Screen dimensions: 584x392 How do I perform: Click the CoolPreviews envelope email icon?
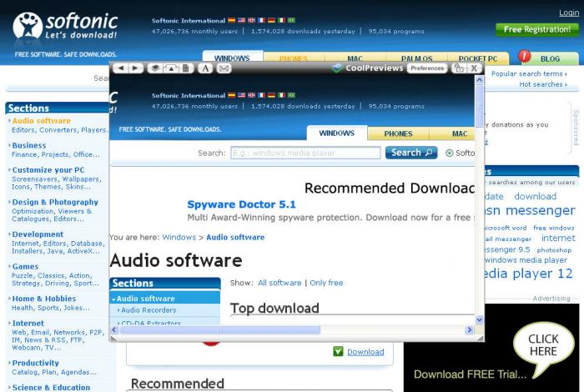coord(224,68)
